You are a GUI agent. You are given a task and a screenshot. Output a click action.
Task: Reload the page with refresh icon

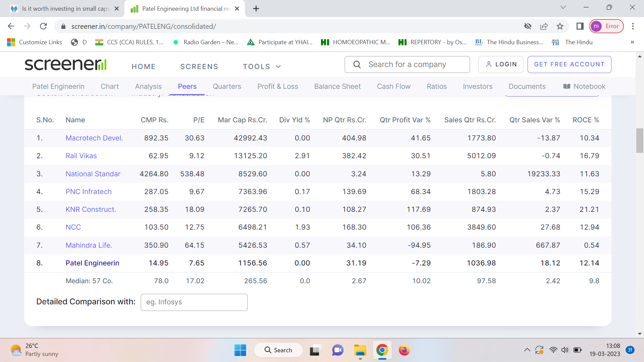click(43, 26)
